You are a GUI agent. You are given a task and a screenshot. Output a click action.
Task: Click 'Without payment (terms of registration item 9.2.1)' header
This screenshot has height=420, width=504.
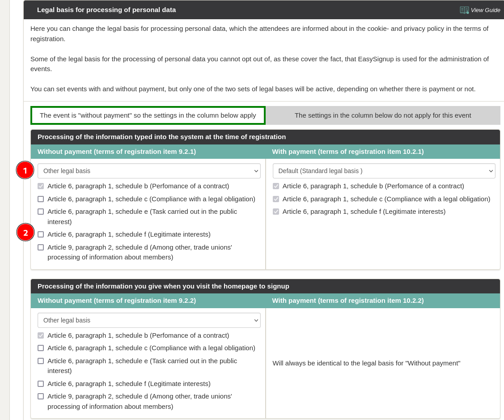[x=117, y=152]
